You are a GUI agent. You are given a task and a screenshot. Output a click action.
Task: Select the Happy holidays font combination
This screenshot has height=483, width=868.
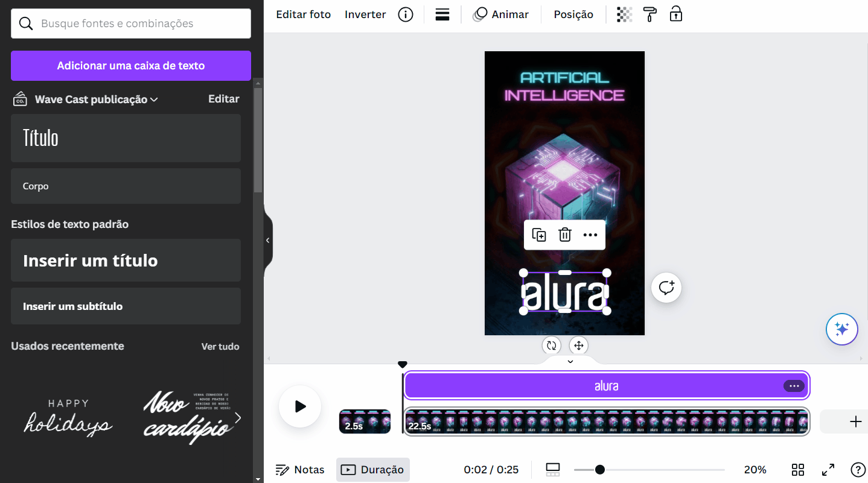coord(68,417)
